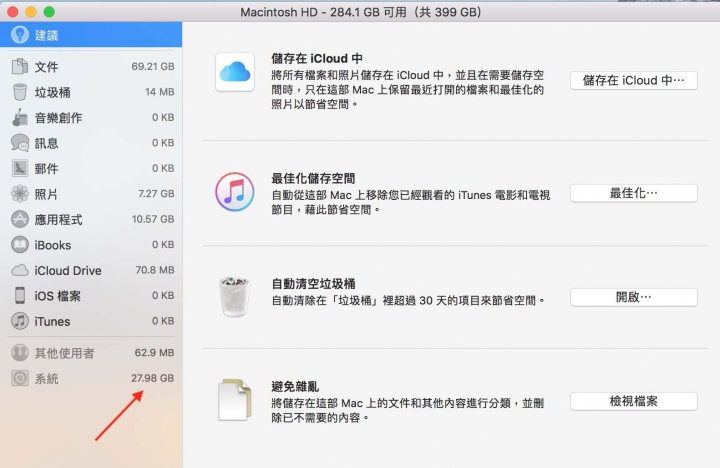
Task: Select the iTunes sidebar label
Action: [x=52, y=321]
